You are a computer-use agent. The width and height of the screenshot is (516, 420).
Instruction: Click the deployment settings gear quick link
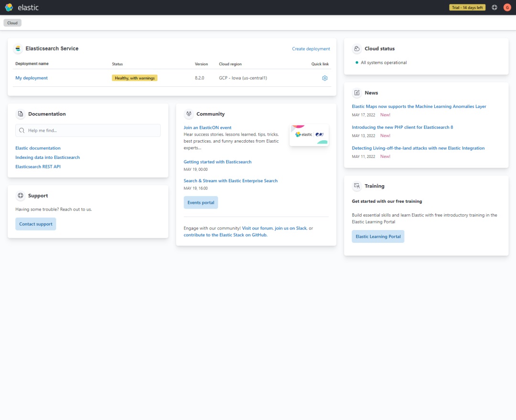click(325, 78)
